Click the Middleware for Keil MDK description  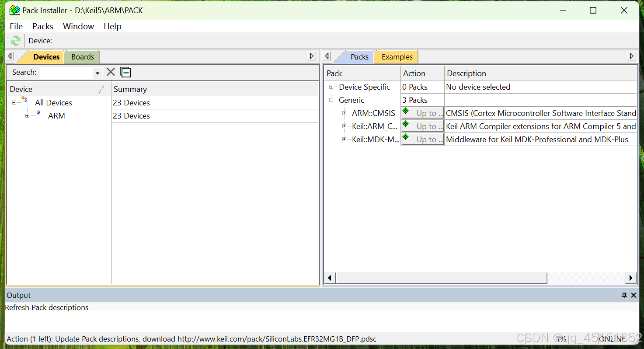tap(537, 140)
